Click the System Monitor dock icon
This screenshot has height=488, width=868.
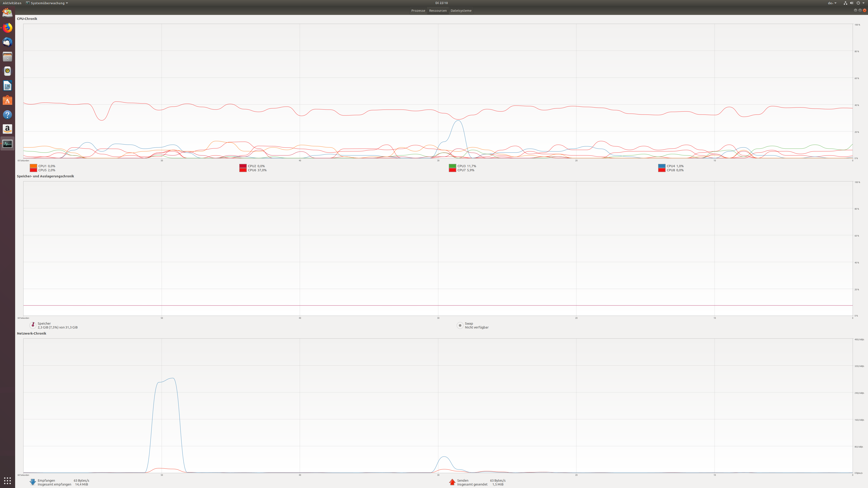(7, 144)
